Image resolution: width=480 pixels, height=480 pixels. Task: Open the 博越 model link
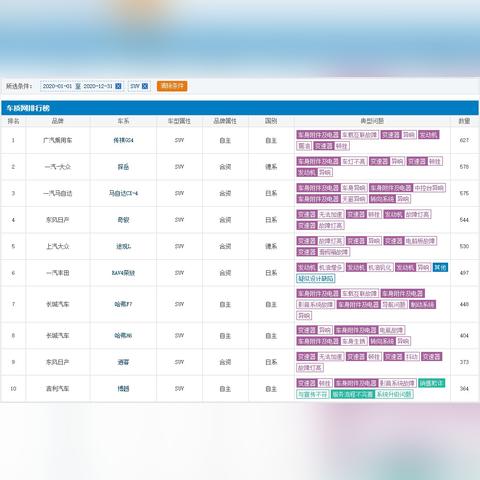coord(123,389)
